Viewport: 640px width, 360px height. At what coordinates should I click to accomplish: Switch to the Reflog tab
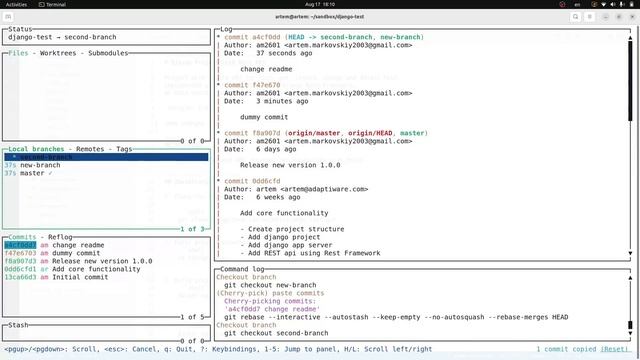click(60, 237)
